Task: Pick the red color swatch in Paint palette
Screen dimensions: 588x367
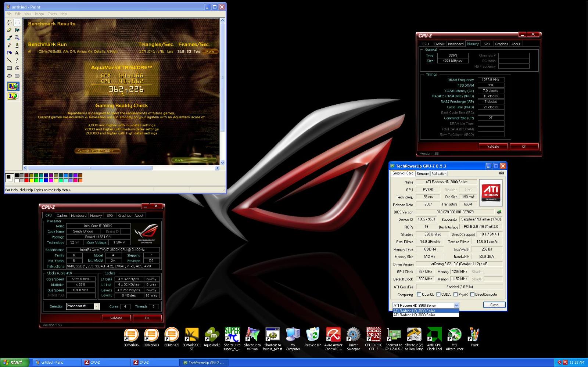Action: click(x=26, y=180)
